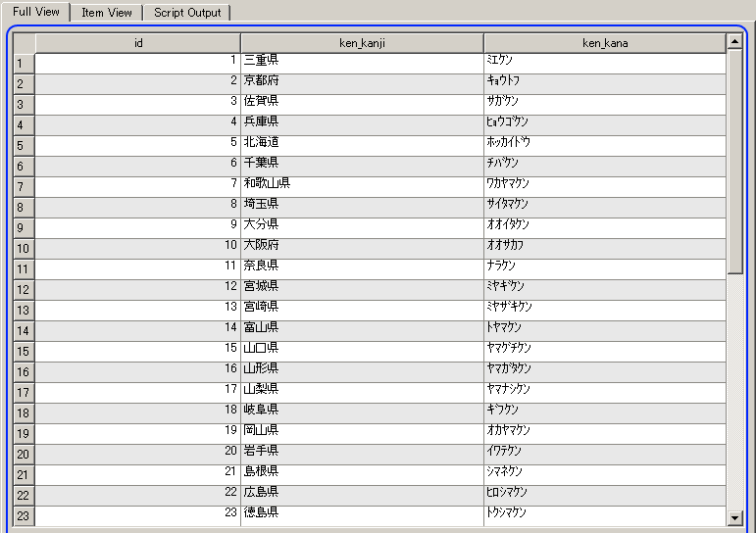Select the cell 兵庫県

point(362,125)
